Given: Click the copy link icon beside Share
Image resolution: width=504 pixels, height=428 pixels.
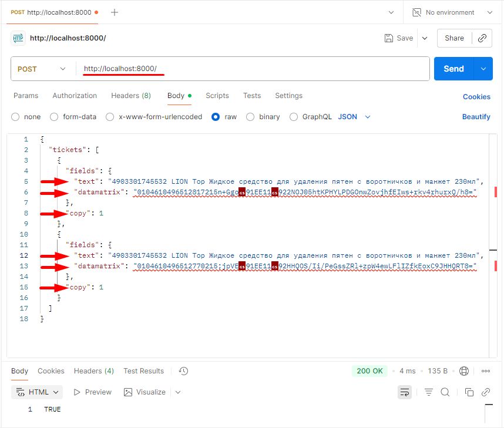Looking at the screenshot, I should [x=482, y=38].
